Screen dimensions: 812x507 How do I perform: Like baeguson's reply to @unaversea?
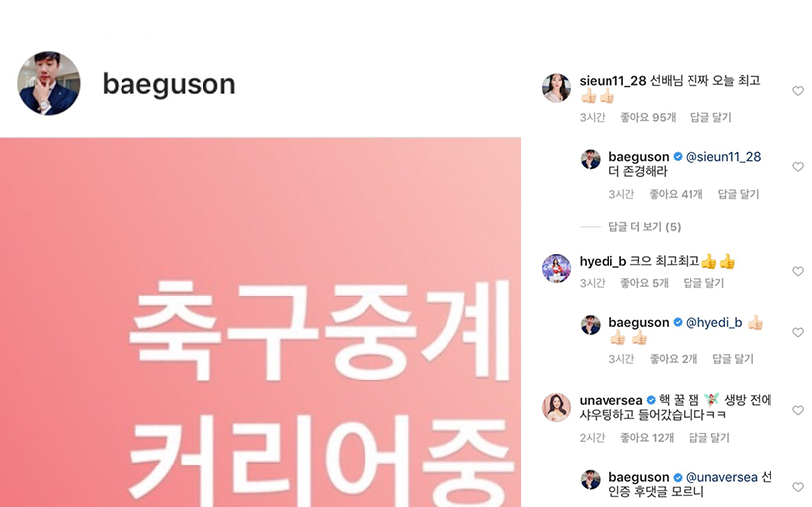tap(798, 487)
